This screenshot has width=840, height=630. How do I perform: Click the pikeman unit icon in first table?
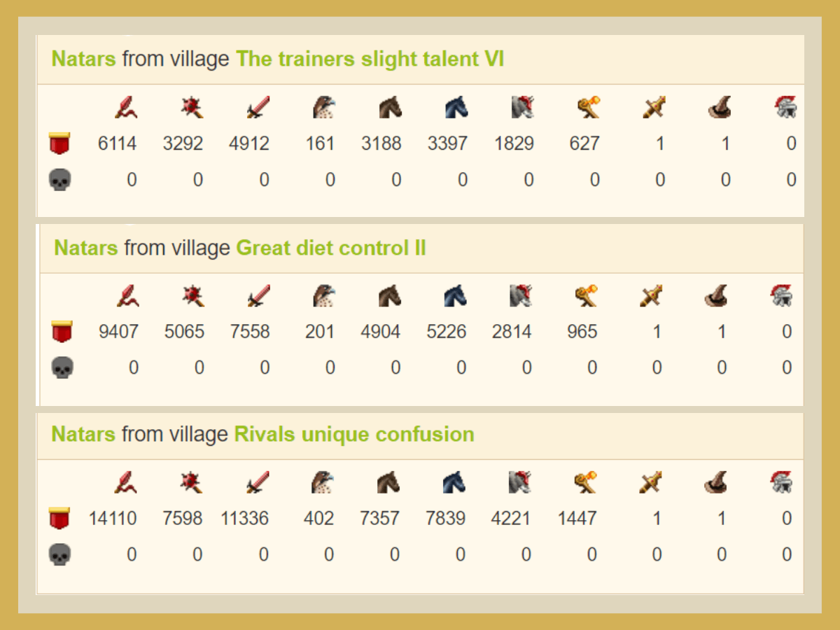pyautogui.click(x=126, y=107)
